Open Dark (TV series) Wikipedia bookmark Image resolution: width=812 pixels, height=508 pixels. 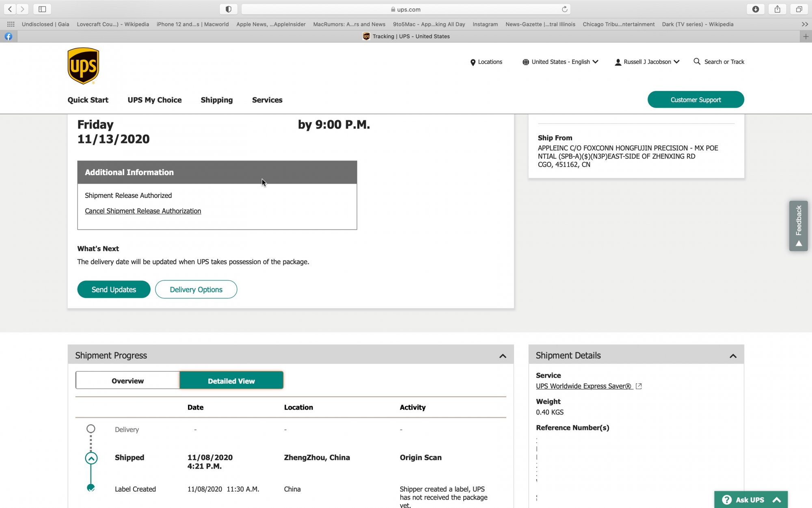click(x=698, y=24)
